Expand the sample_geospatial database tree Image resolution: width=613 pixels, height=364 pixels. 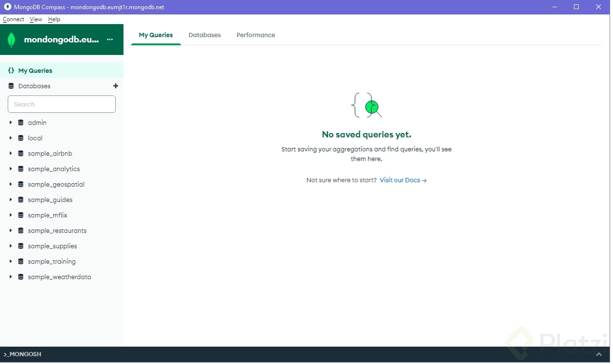tap(11, 184)
